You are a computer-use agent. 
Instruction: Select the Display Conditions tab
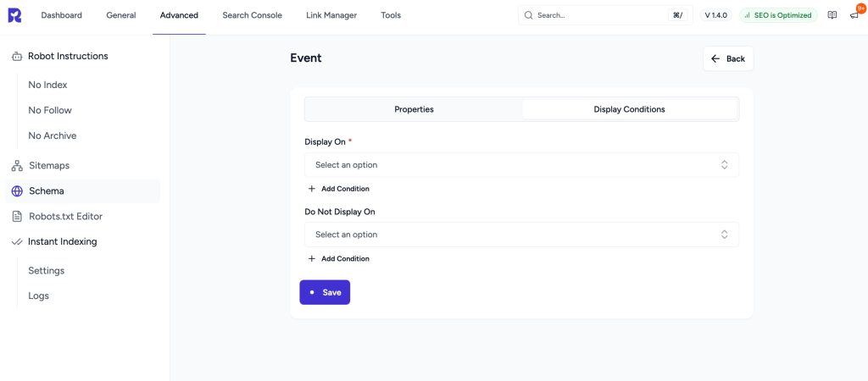click(x=629, y=109)
